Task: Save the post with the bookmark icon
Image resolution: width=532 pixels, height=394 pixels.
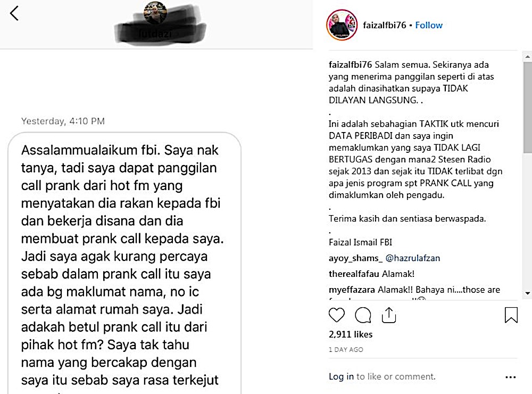Action: (511, 315)
